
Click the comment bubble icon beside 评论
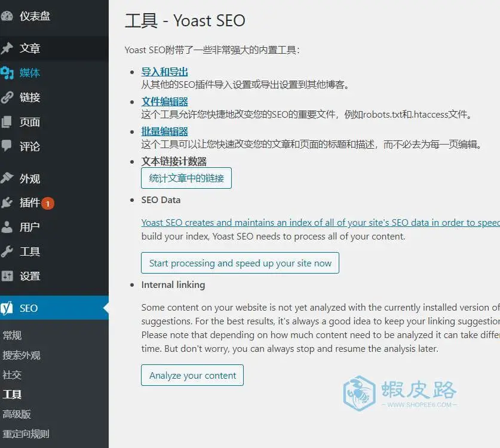click(7, 146)
